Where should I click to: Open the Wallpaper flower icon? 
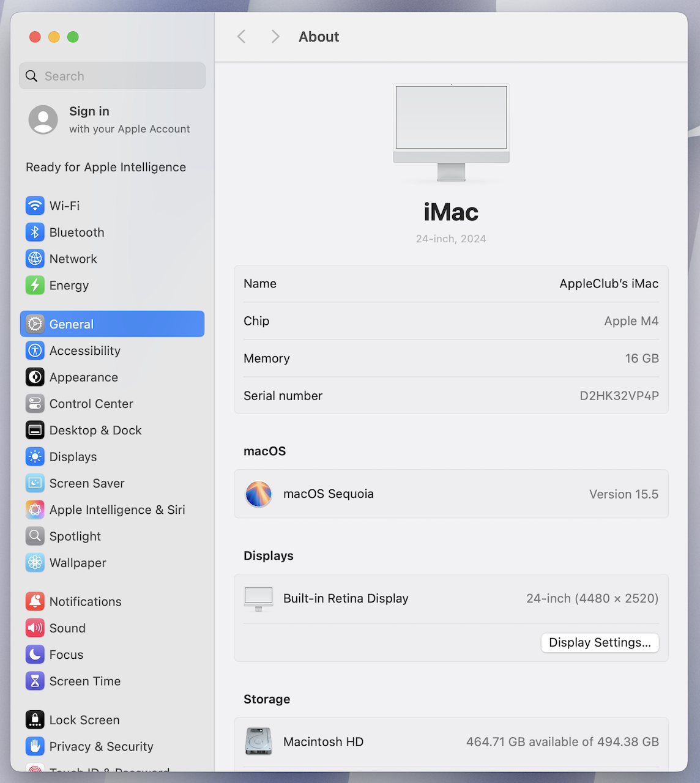[35, 563]
